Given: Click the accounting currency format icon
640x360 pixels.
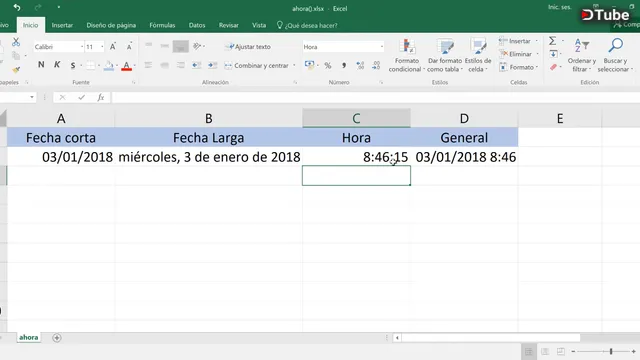Looking at the screenshot, I should click(309, 65).
